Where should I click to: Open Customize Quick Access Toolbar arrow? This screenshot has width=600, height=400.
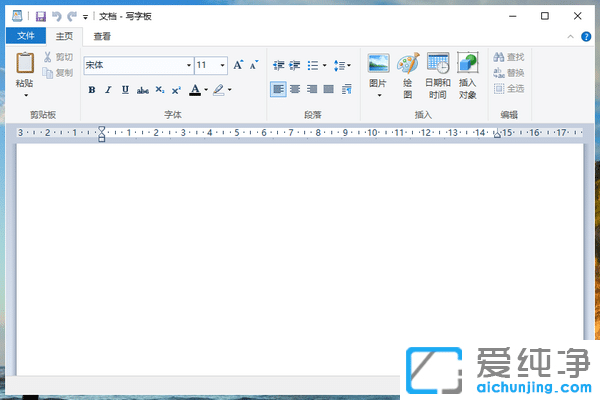85,16
